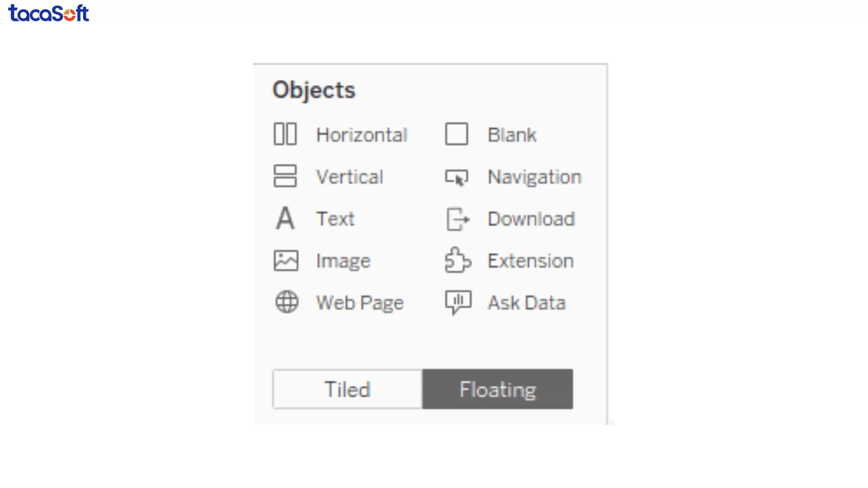This screenshot has width=868, height=488.
Task: Click the Web Page object label
Action: 360,303
